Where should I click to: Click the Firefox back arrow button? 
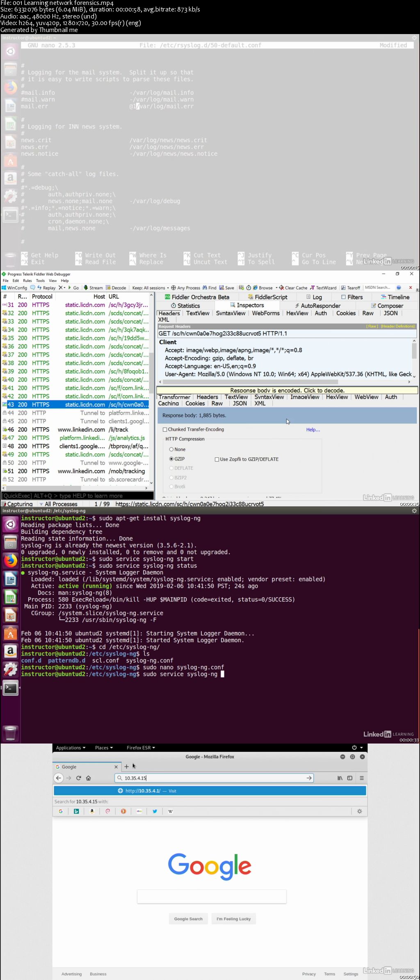click(x=59, y=778)
